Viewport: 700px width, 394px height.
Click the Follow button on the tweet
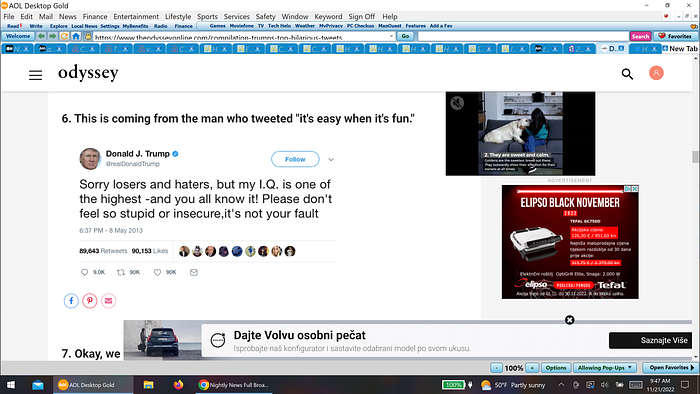(x=295, y=159)
